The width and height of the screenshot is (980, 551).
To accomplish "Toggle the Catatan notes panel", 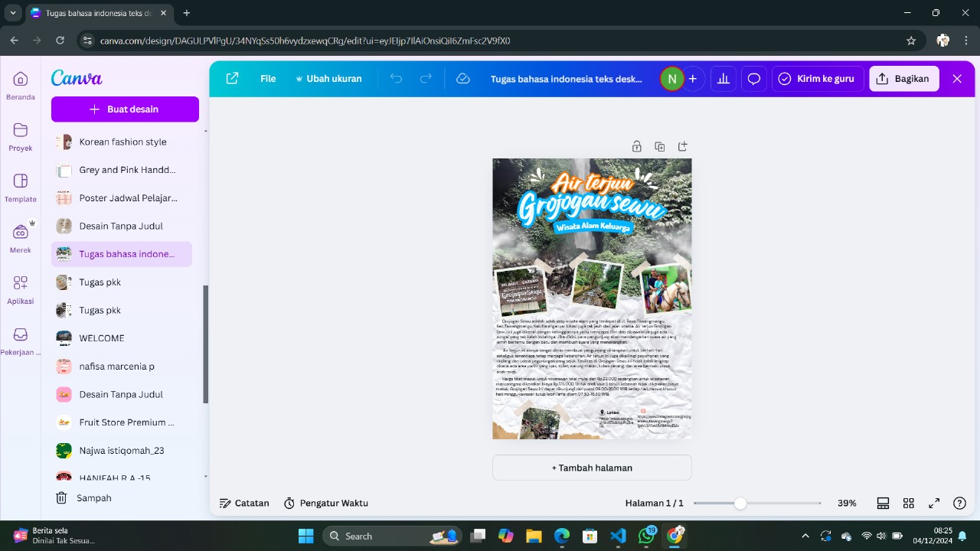I will [x=243, y=503].
